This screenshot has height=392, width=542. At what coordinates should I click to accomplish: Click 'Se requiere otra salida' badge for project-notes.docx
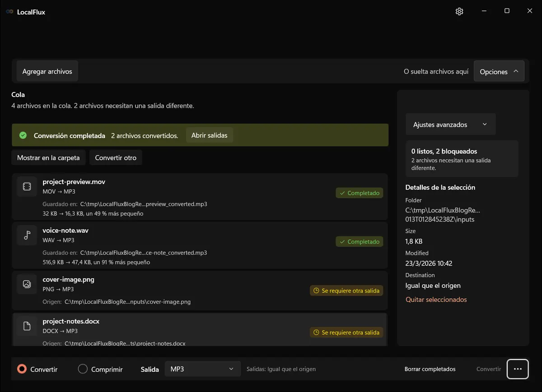[346, 332]
